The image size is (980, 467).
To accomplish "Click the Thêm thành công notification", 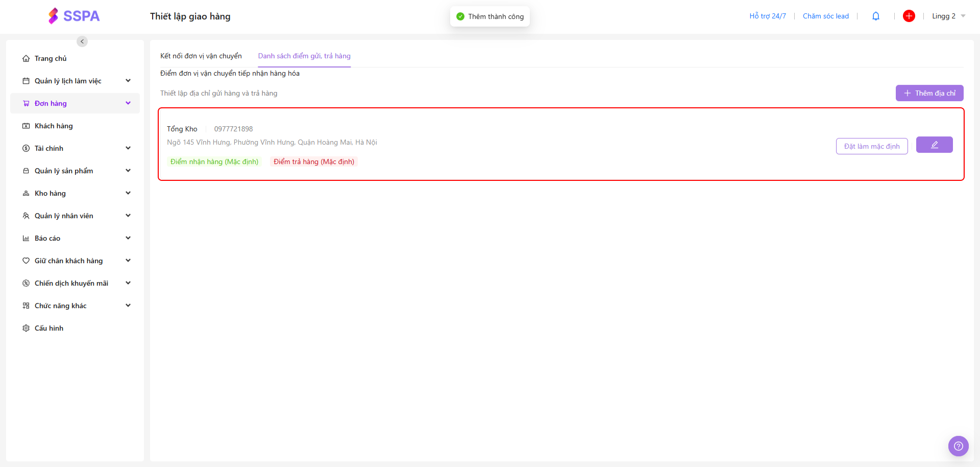I will (x=490, y=17).
